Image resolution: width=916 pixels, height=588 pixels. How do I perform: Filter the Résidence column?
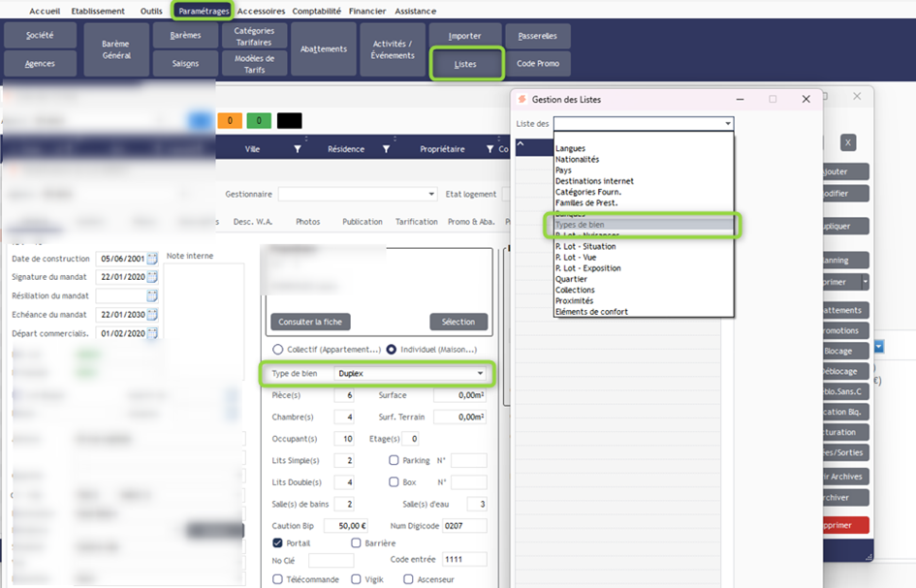tap(386, 149)
